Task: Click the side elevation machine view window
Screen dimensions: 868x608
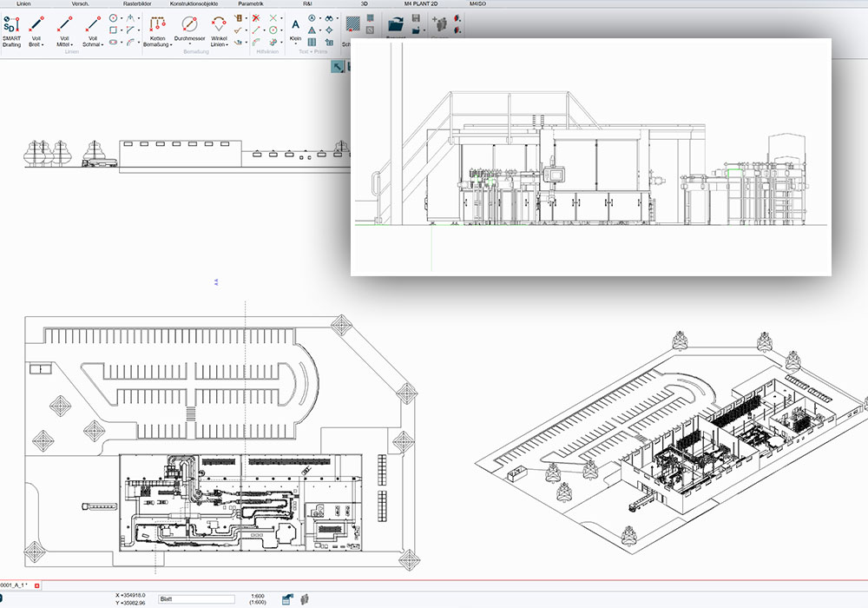Action: (x=590, y=156)
